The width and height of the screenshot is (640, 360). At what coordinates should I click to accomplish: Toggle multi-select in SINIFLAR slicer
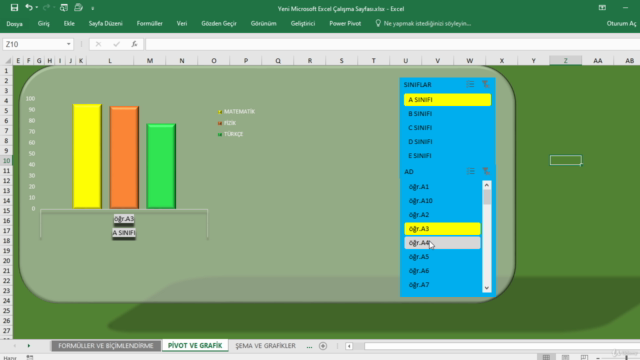[470, 84]
